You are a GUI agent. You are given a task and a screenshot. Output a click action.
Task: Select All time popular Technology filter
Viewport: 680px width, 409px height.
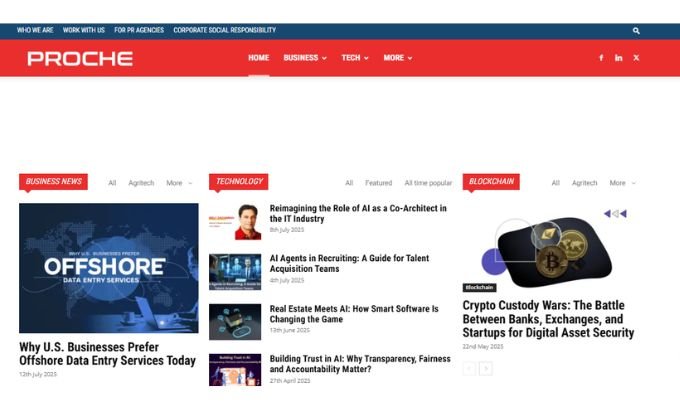tap(428, 183)
